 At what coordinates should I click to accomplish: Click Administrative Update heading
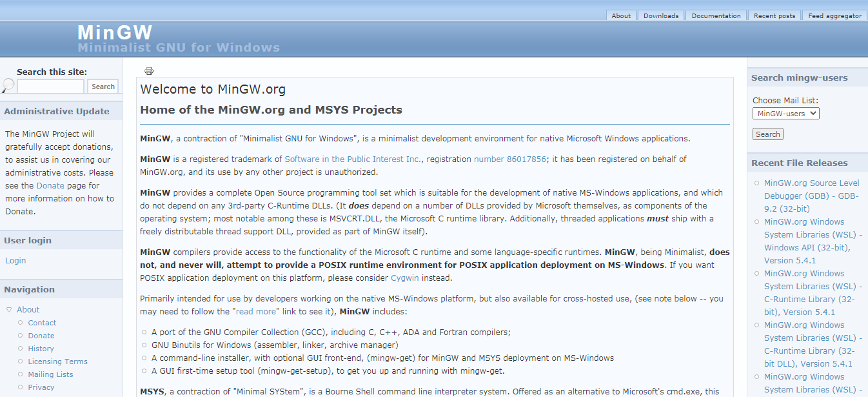click(57, 112)
